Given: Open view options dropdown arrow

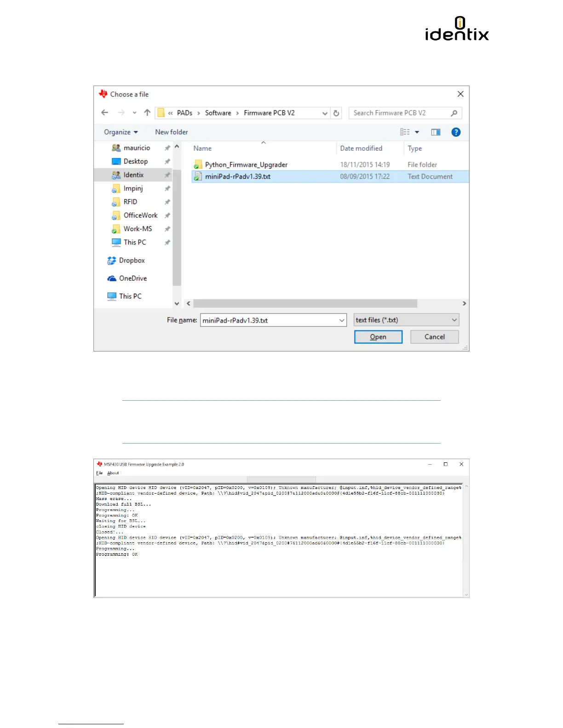Looking at the screenshot, I should click(x=417, y=132).
